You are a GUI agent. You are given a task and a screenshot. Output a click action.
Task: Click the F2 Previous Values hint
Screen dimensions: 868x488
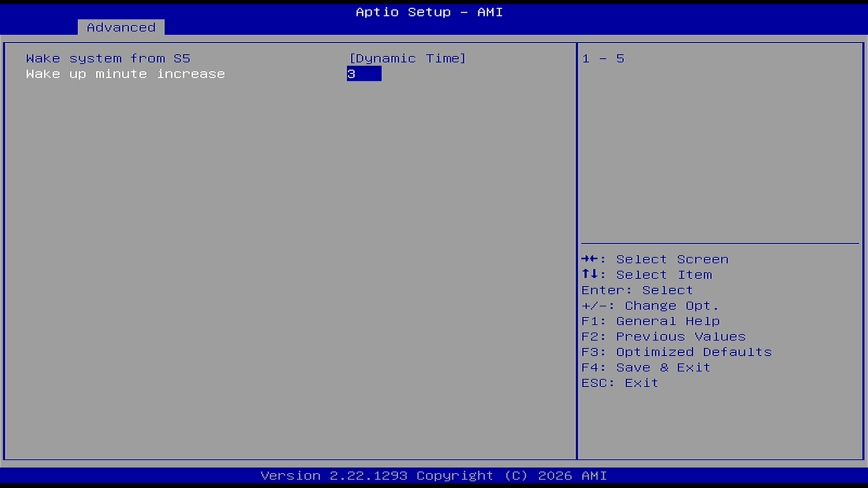(663, 337)
